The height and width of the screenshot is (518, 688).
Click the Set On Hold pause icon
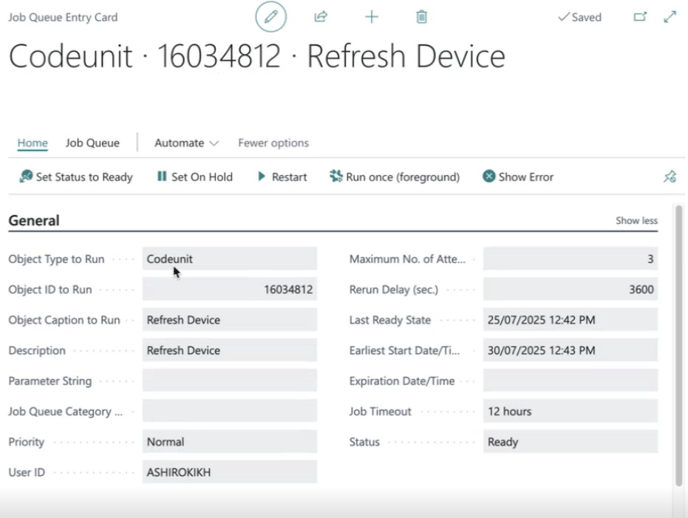click(x=162, y=176)
